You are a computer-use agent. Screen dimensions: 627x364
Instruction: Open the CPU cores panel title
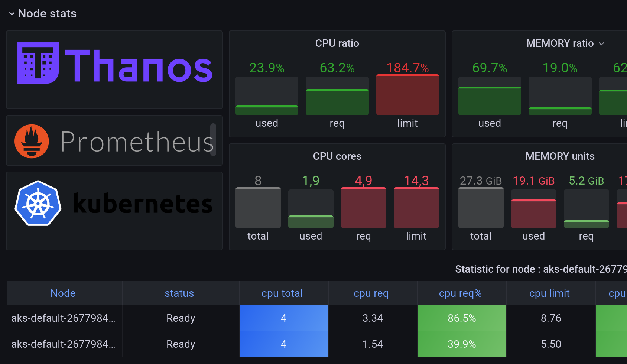click(x=337, y=156)
